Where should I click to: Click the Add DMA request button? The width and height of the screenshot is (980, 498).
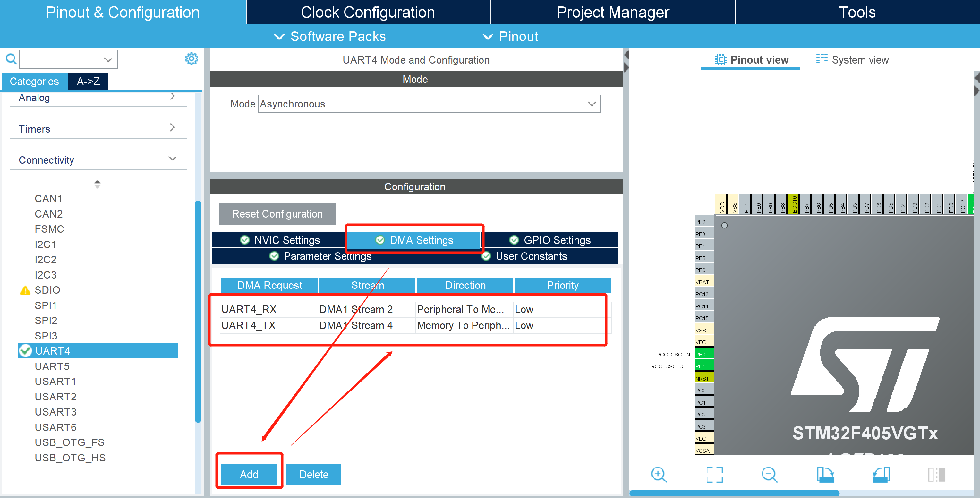click(249, 474)
